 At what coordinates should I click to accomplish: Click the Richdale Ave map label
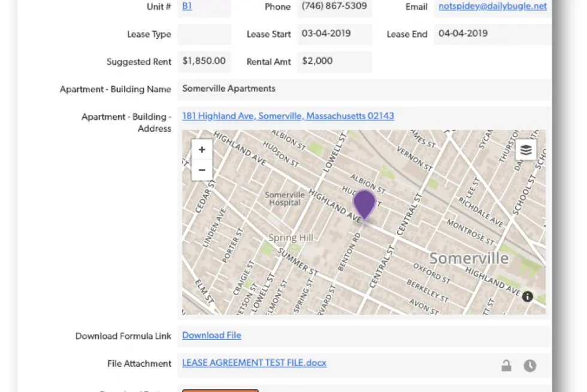[481, 212]
